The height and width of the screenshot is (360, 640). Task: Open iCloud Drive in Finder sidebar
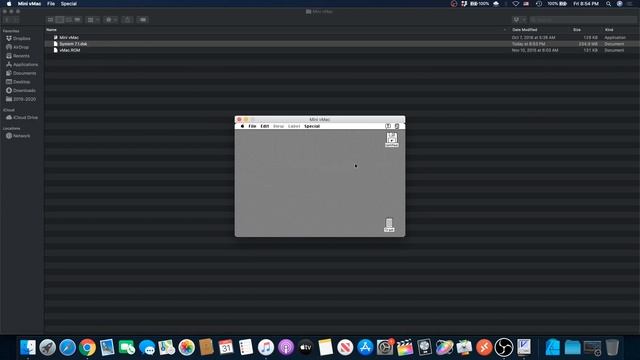[x=22, y=118]
